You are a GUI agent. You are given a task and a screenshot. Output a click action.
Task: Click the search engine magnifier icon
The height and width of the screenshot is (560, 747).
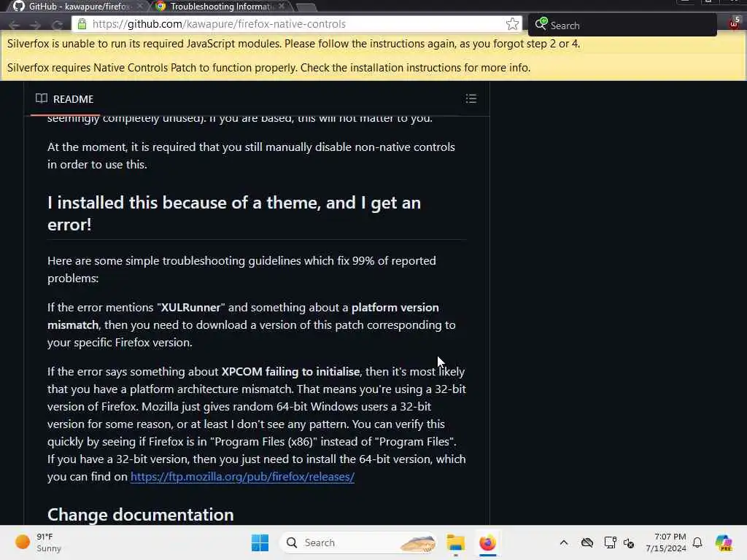(541, 24)
